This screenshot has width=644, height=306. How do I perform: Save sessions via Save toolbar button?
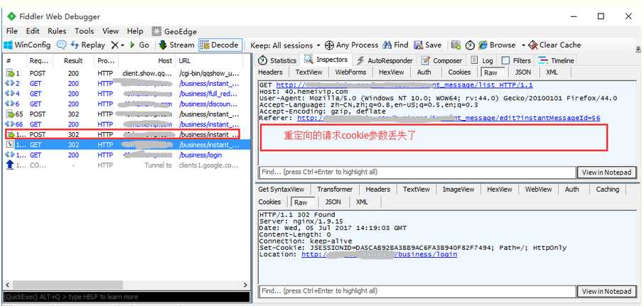427,45
